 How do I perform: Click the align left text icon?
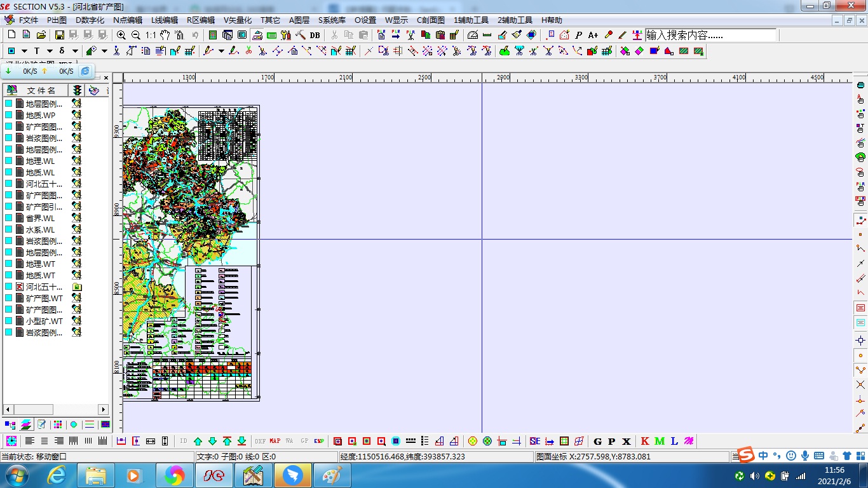pyautogui.click(x=30, y=441)
